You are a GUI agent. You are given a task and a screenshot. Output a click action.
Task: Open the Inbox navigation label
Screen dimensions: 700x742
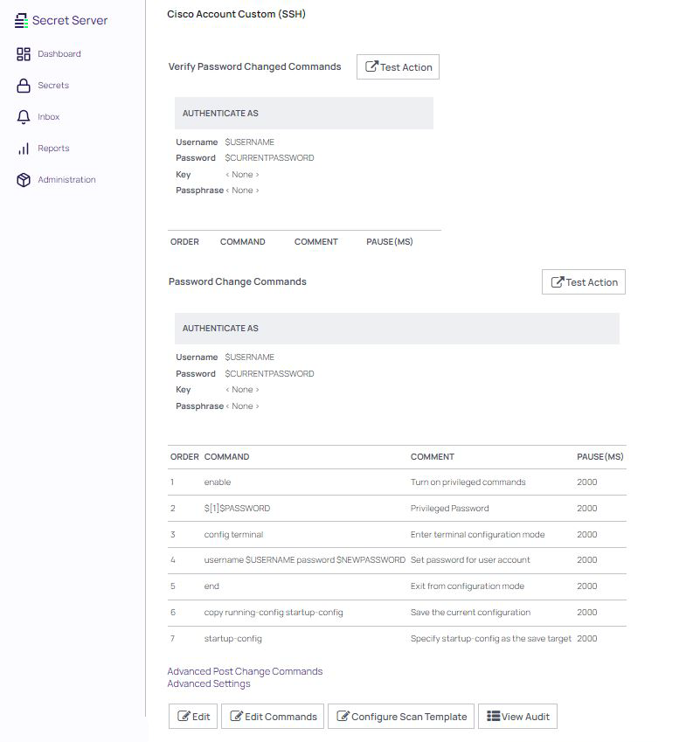click(49, 117)
